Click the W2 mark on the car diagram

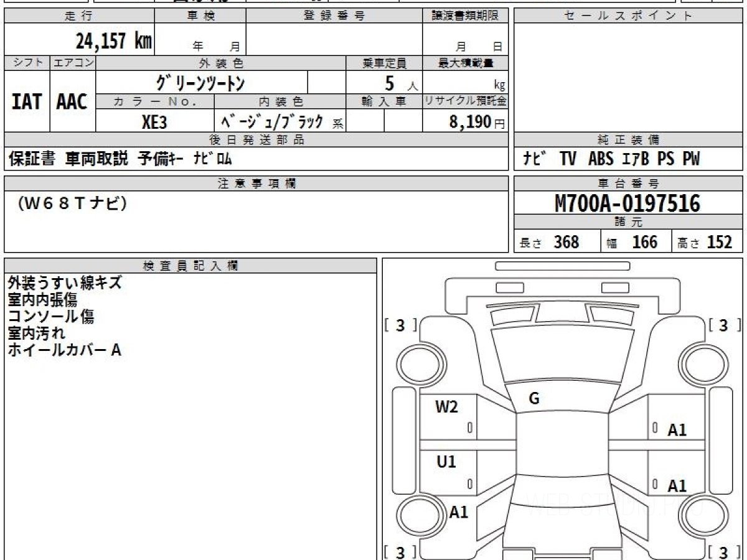446,407
